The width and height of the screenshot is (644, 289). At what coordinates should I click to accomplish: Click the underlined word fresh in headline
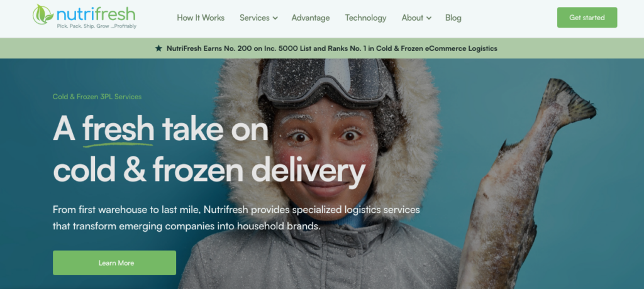[x=118, y=129]
